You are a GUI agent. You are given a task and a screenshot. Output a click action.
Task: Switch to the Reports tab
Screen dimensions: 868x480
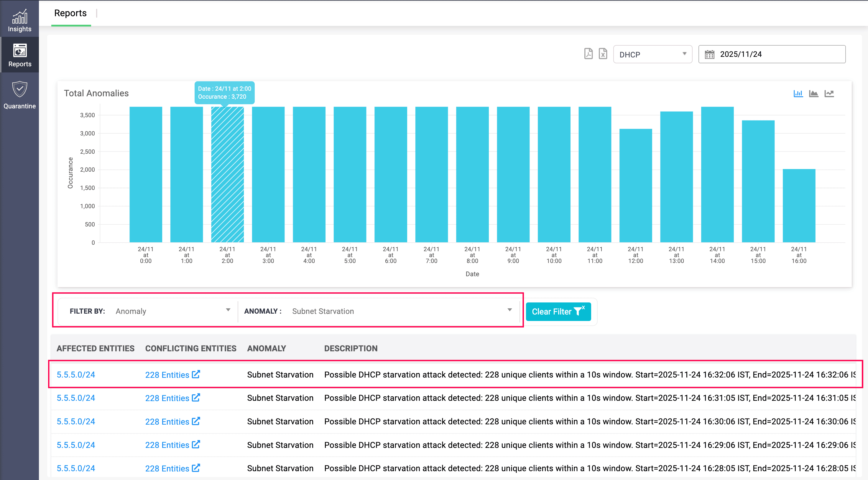point(70,13)
